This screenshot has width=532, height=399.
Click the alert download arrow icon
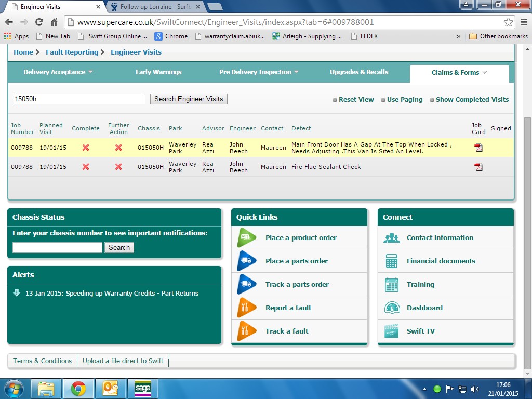(x=16, y=293)
